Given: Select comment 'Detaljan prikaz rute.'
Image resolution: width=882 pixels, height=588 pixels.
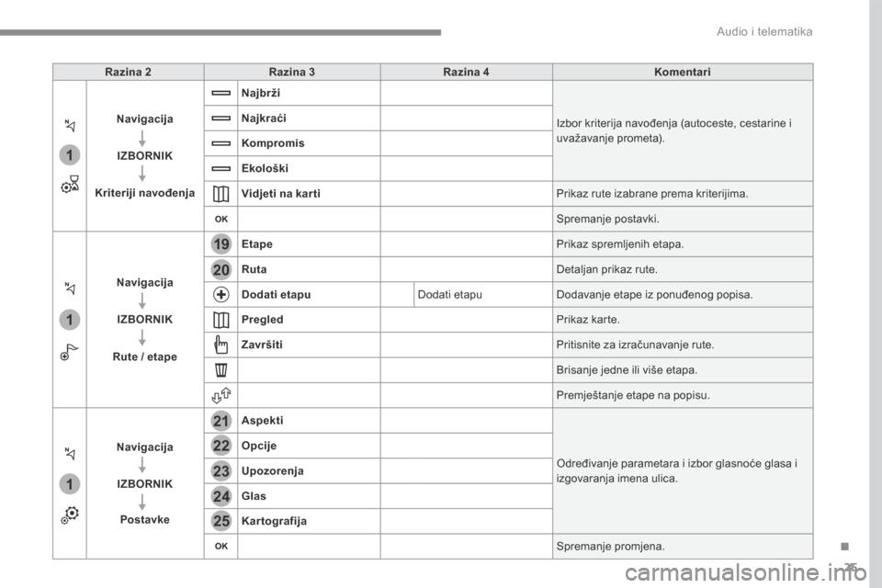Looking at the screenshot, I should click(607, 269).
